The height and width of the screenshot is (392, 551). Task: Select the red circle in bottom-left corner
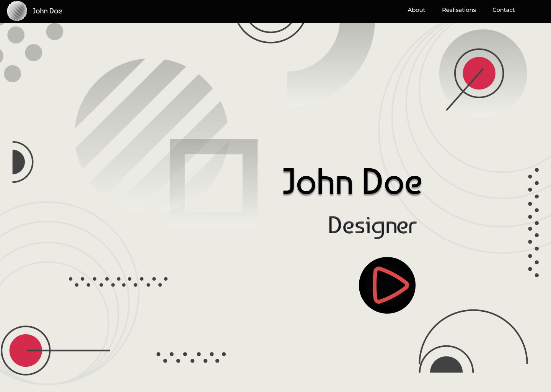tap(26, 350)
